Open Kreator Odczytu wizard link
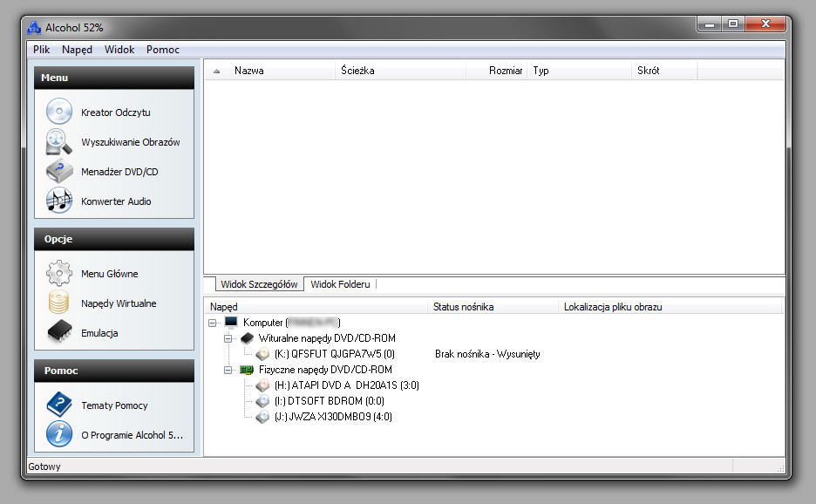This screenshot has height=504, width=816. (x=116, y=112)
